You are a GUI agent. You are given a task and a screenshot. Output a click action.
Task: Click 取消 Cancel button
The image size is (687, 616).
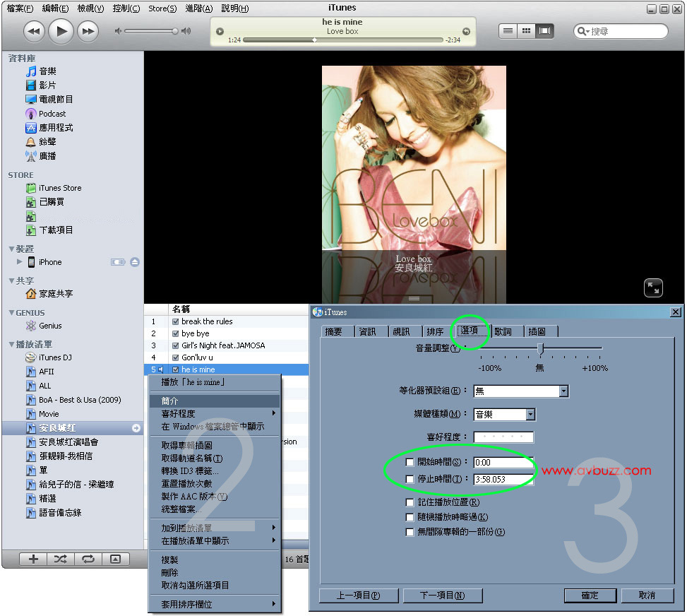[647, 595]
